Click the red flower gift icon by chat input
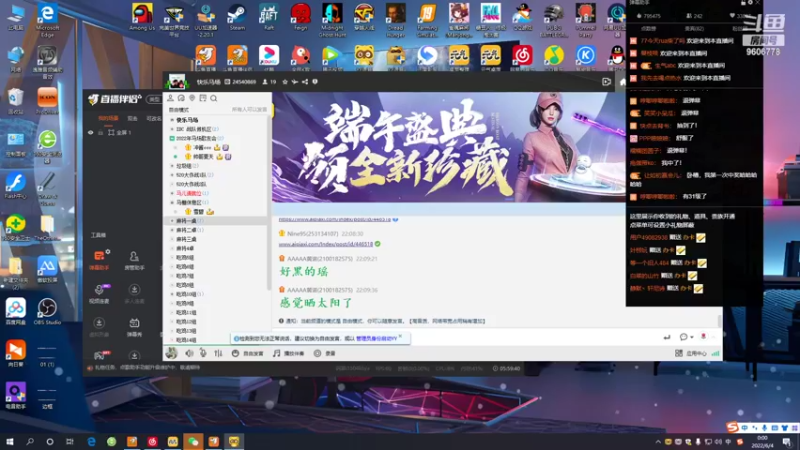Viewport: 800px width, 450px height. click(704, 337)
